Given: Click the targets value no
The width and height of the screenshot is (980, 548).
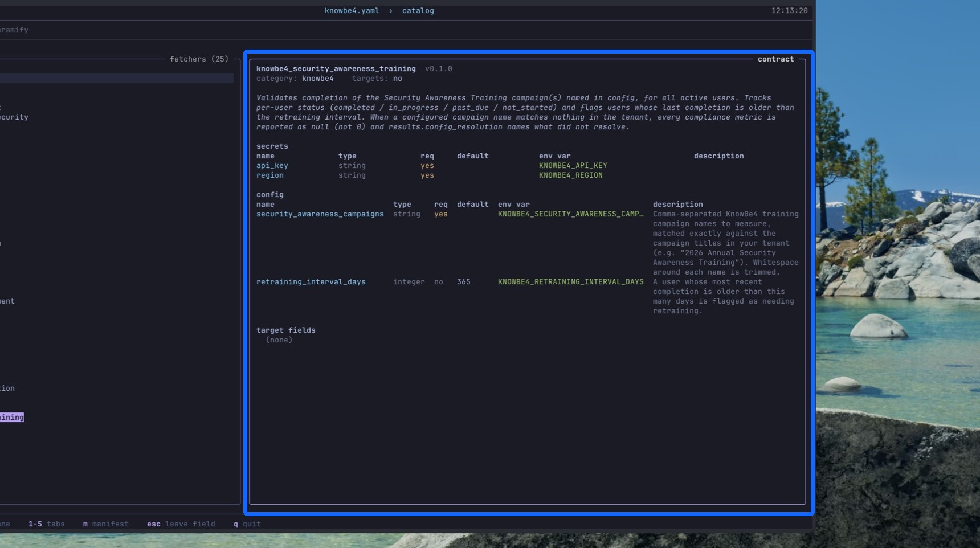Looking at the screenshot, I should point(397,79).
